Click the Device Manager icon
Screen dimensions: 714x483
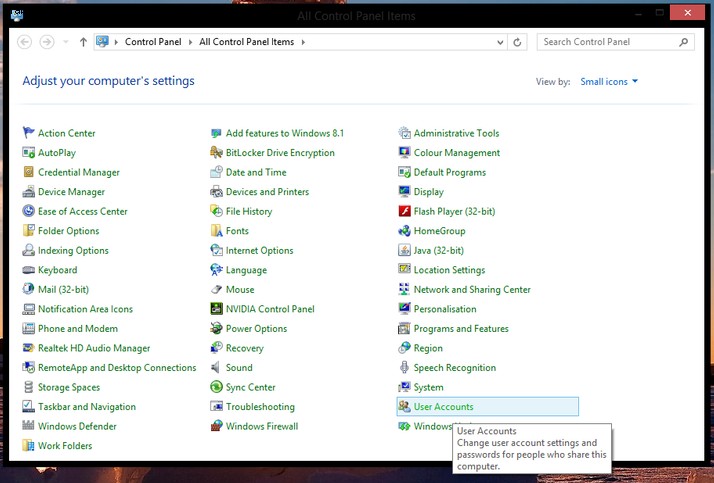tap(28, 192)
